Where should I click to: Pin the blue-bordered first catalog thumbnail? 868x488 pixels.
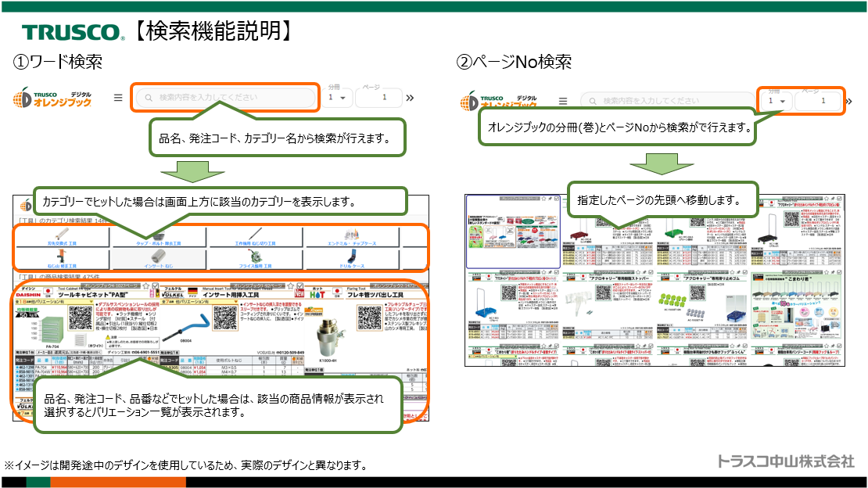[551, 199]
